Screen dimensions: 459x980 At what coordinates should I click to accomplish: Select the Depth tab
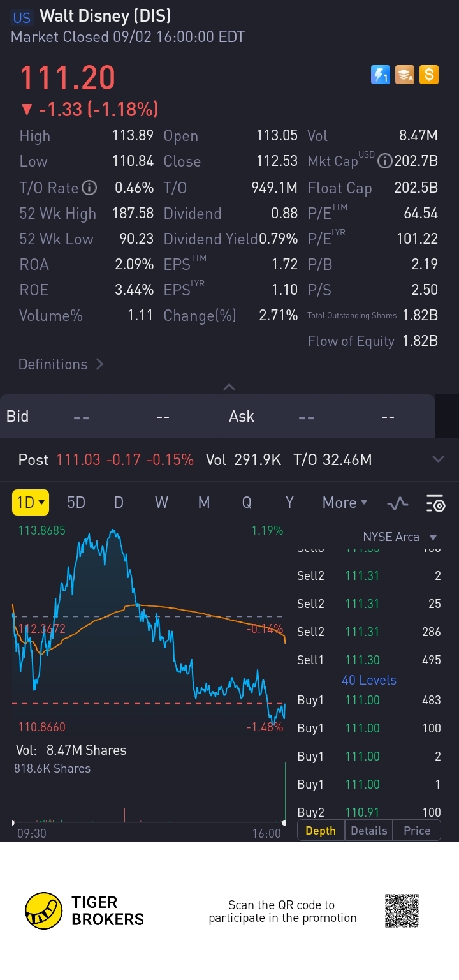pyautogui.click(x=321, y=831)
